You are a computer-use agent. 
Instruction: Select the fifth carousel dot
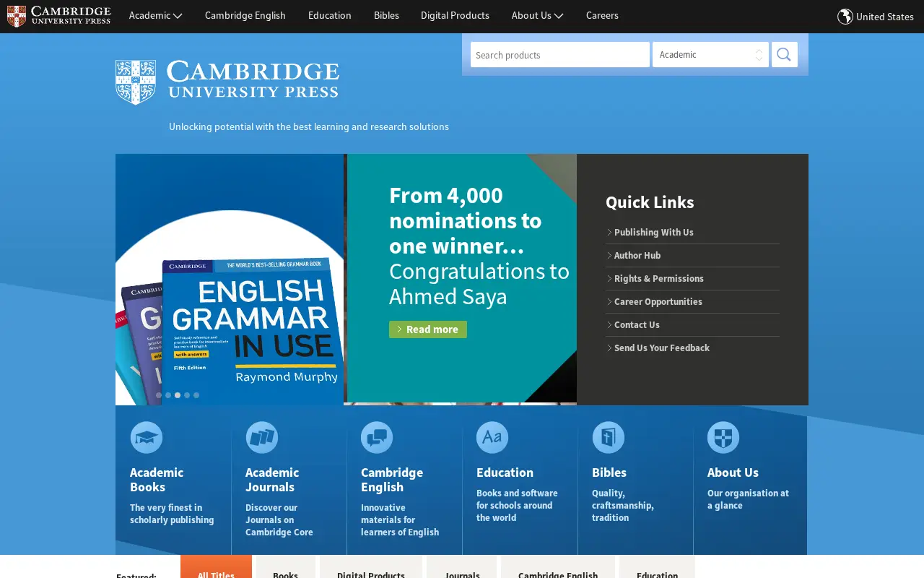tap(196, 395)
